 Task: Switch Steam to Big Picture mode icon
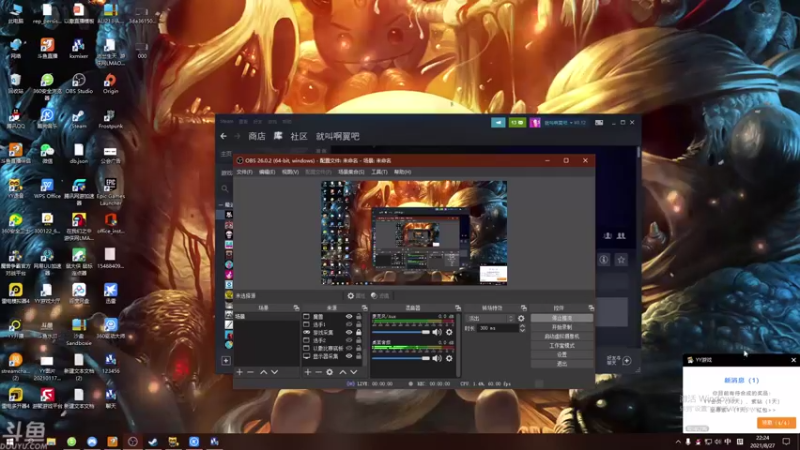point(599,123)
